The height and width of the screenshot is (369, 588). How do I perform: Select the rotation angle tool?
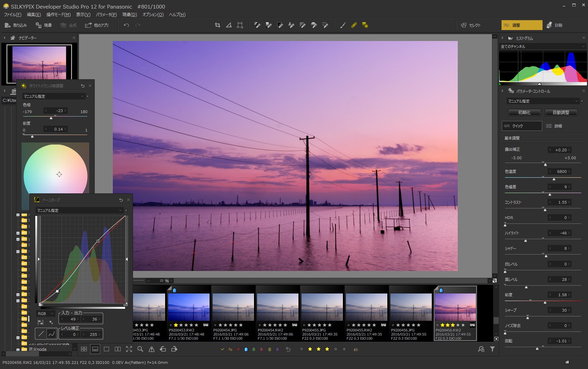click(229, 25)
